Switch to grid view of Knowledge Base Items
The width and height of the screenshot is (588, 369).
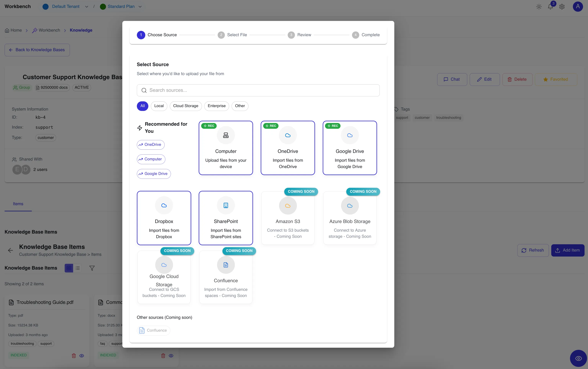pos(69,268)
